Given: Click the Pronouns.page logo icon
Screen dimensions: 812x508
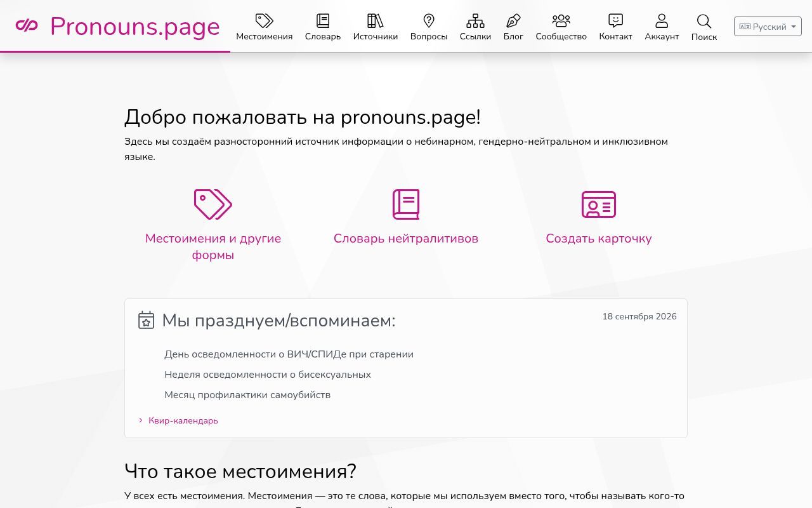Looking at the screenshot, I should point(27,25).
